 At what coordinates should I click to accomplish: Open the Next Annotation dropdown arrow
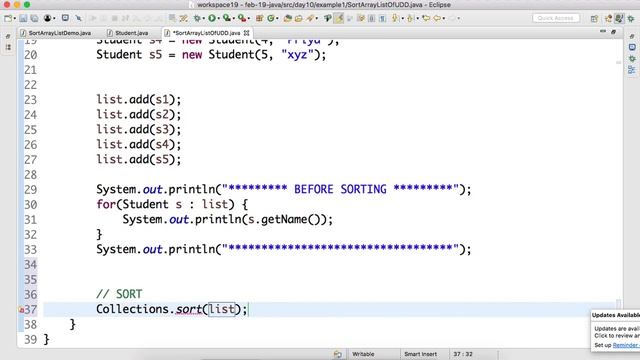click(402, 18)
